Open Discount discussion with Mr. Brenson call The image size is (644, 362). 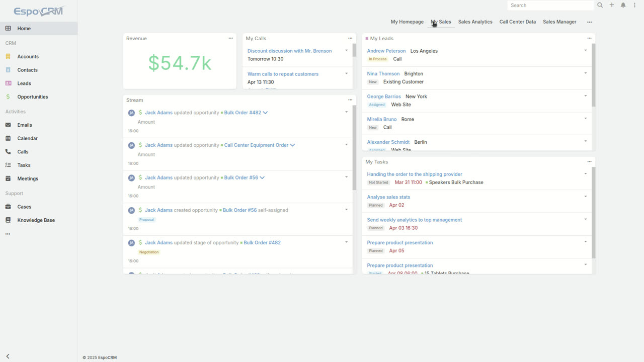click(289, 51)
